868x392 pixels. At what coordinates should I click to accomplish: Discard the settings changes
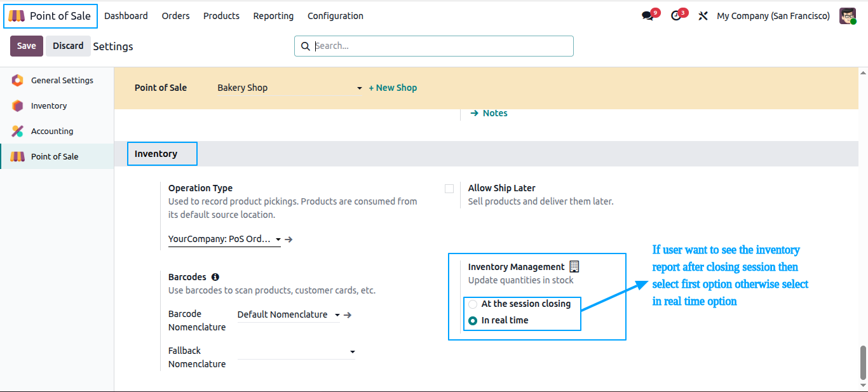(68, 46)
